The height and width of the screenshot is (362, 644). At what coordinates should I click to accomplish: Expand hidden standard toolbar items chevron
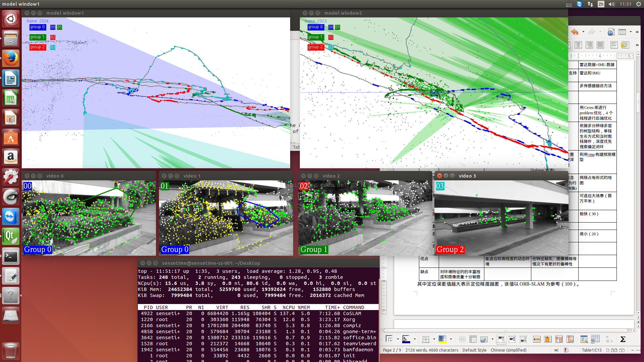pyautogui.click(x=637, y=32)
